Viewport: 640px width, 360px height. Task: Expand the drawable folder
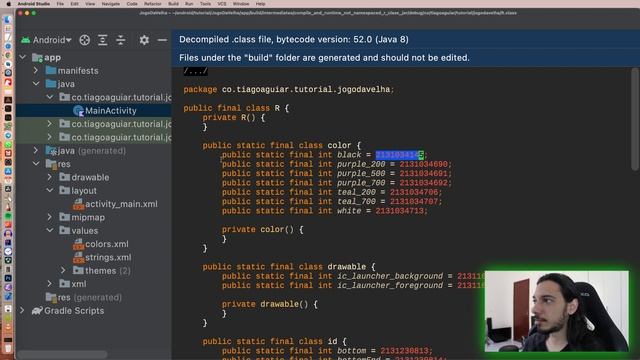pyautogui.click(x=49, y=177)
